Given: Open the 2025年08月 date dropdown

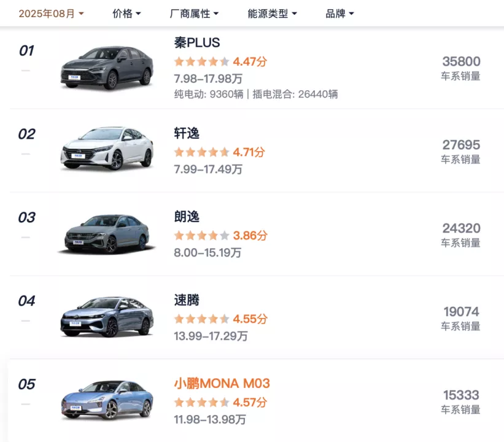Looking at the screenshot, I should [x=51, y=14].
